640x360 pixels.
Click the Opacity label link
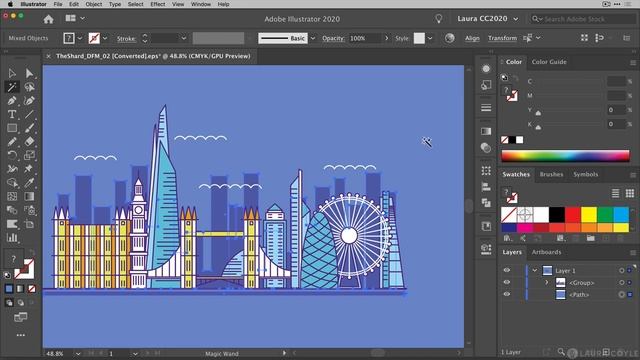[333, 38]
